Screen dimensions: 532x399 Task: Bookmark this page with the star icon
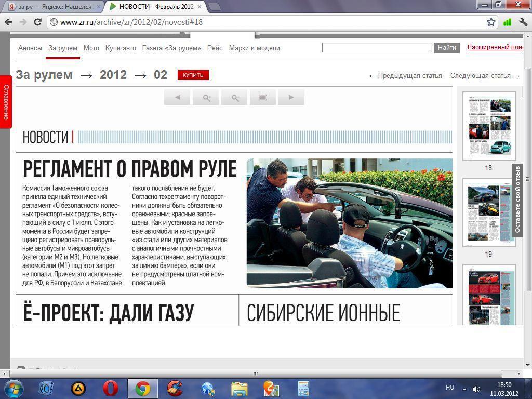point(491,22)
